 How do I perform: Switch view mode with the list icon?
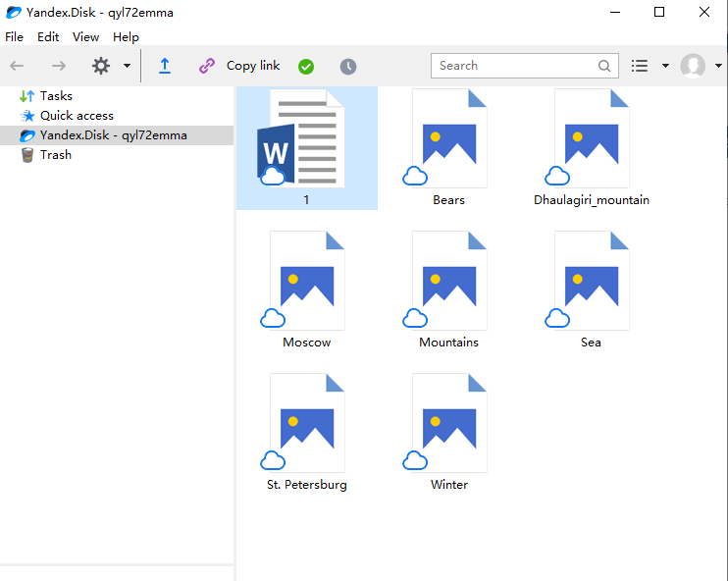640,66
